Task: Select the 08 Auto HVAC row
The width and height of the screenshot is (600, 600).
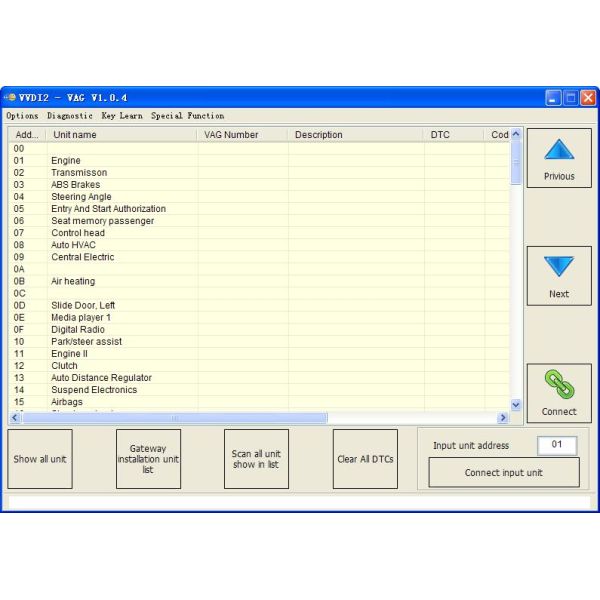Action: tap(259, 245)
